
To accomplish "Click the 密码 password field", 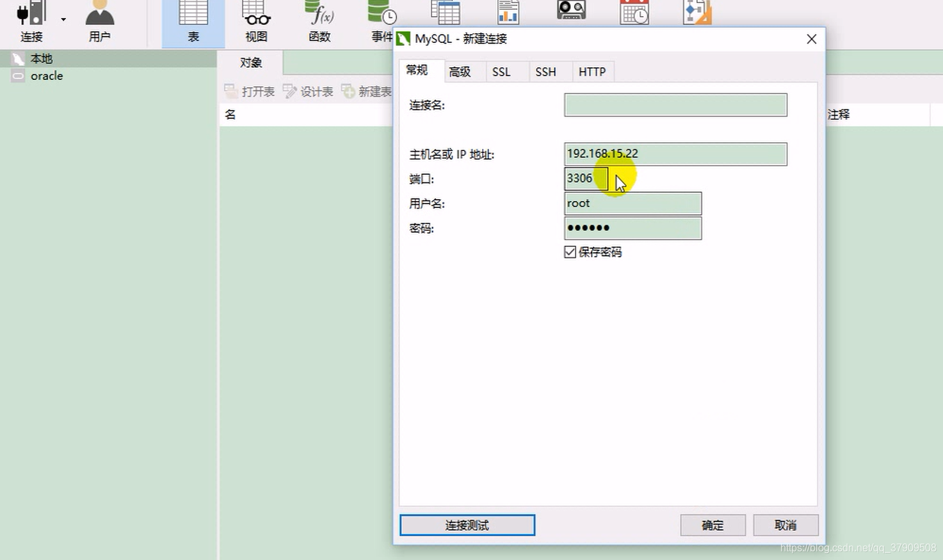I will coord(633,228).
